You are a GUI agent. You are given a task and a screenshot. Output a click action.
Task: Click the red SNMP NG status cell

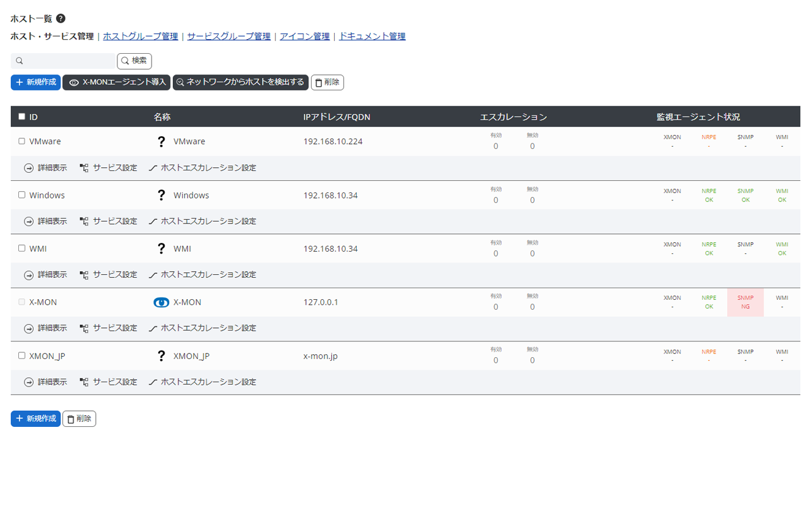(x=745, y=302)
